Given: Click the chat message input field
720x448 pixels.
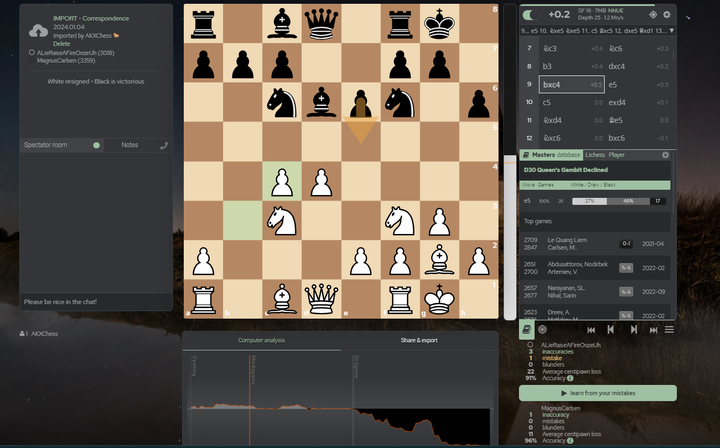Looking at the screenshot, I should pos(96,302).
